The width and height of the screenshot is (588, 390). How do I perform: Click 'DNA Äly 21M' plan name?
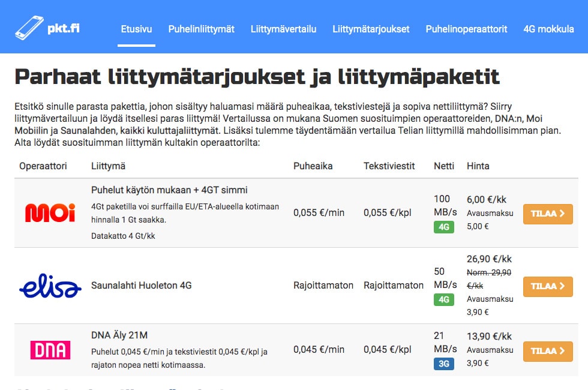coord(119,335)
